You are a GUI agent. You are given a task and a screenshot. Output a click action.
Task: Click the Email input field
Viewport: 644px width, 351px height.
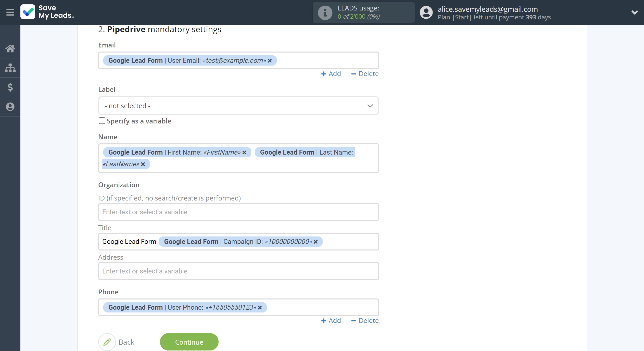click(239, 60)
